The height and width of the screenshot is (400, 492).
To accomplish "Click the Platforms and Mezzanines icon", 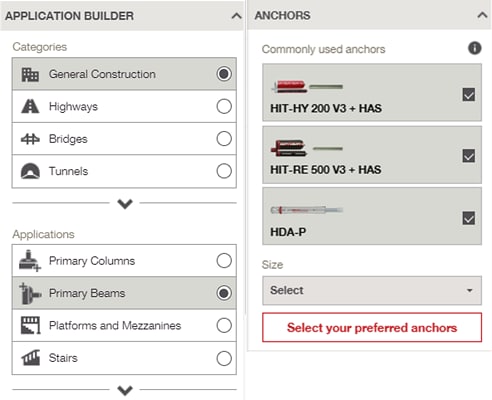I will click(30, 325).
